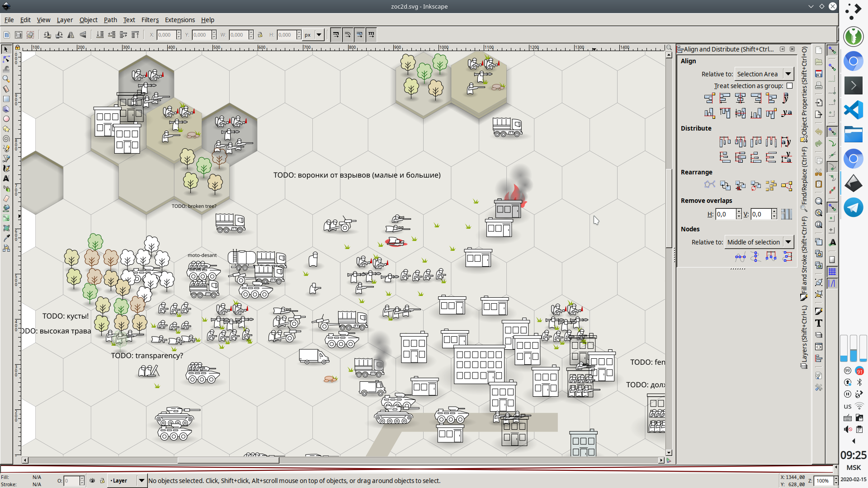The image size is (868, 488).
Task: Click the opacity O: input field
Action: [x=71, y=481]
